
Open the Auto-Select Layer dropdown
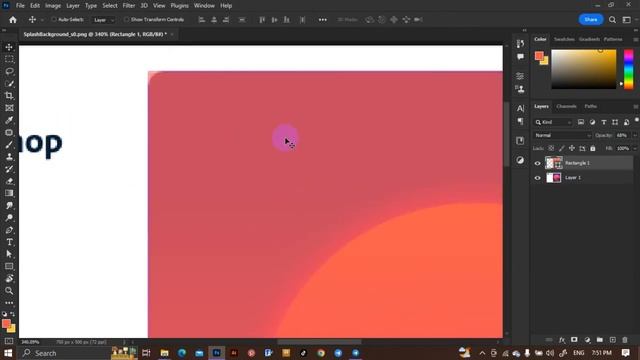[x=104, y=20]
